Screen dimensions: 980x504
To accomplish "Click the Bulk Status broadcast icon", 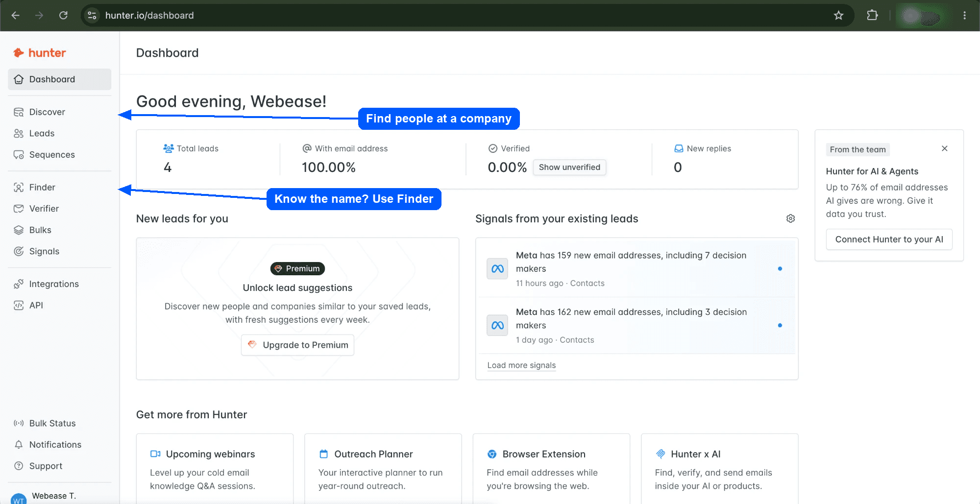I will click(19, 423).
